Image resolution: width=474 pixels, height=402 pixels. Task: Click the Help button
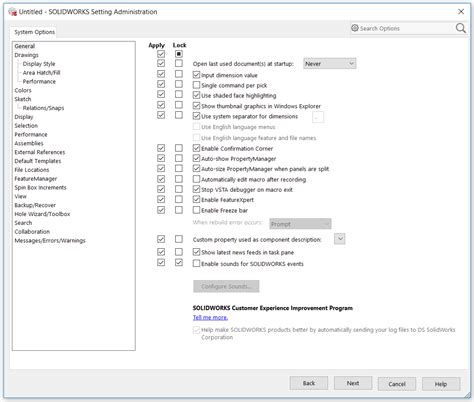point(441,384)
